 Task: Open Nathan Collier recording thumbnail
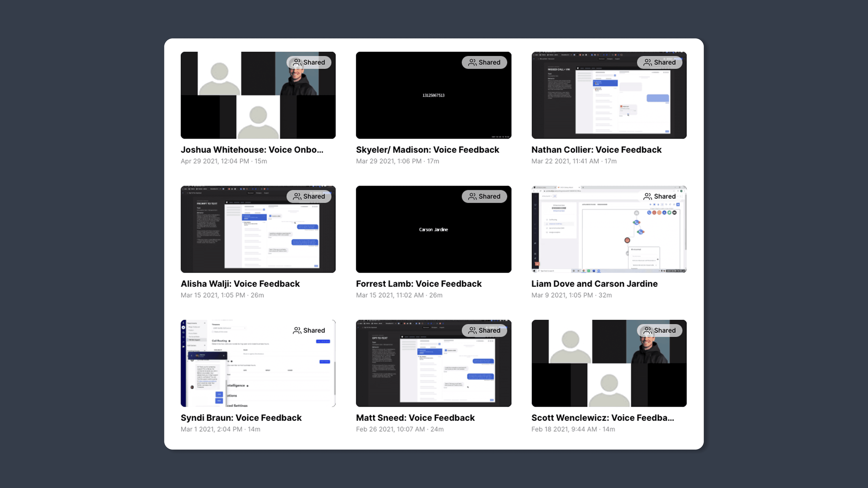(x=609, y=101)
